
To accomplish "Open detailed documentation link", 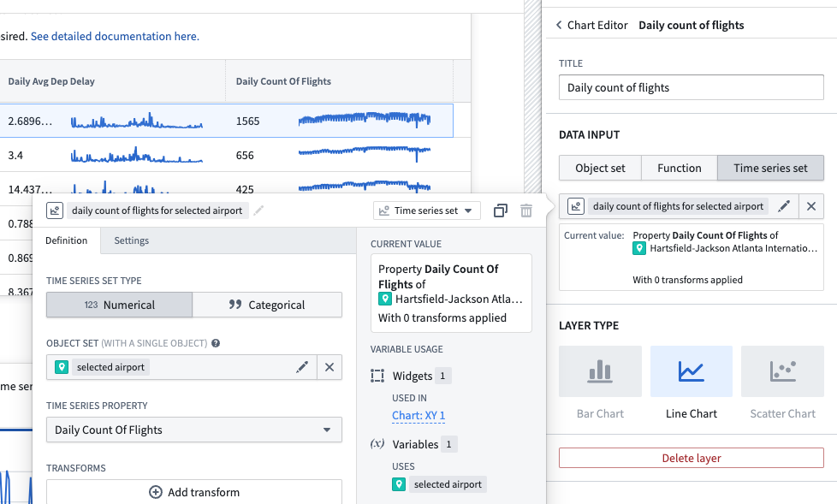I will (x=115, y=36).
